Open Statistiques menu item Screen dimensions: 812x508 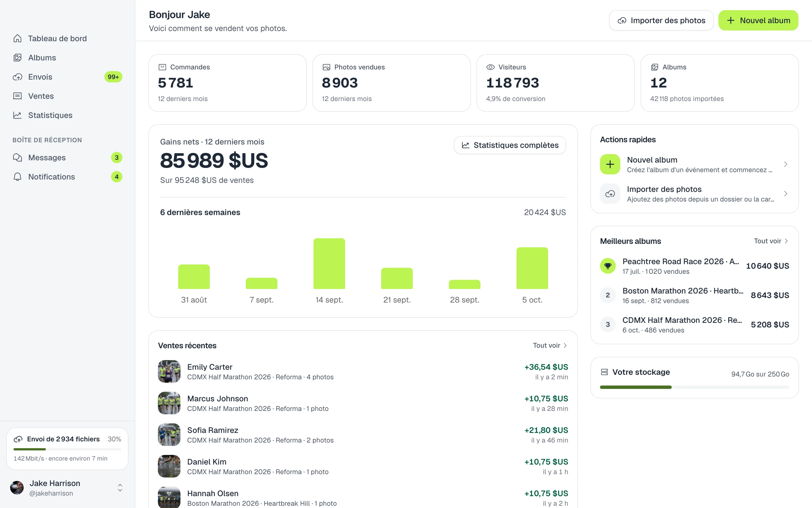click(x=67, y=115)
